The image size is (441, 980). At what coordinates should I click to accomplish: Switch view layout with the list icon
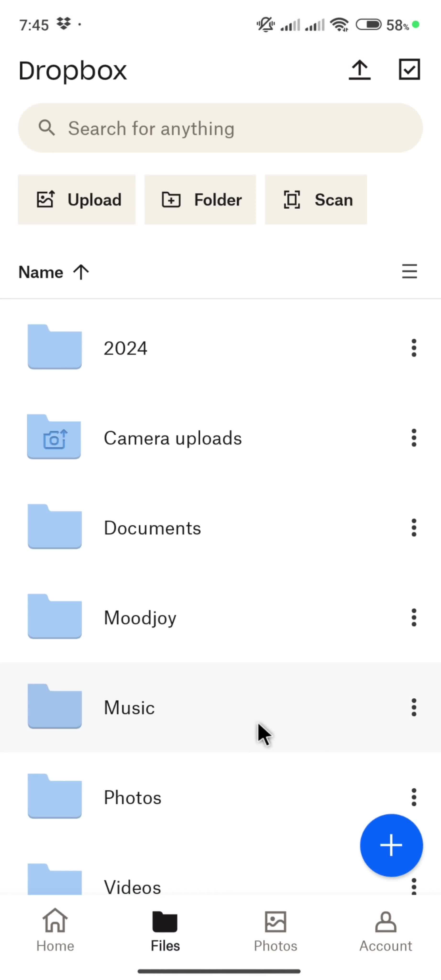point(409,272)
